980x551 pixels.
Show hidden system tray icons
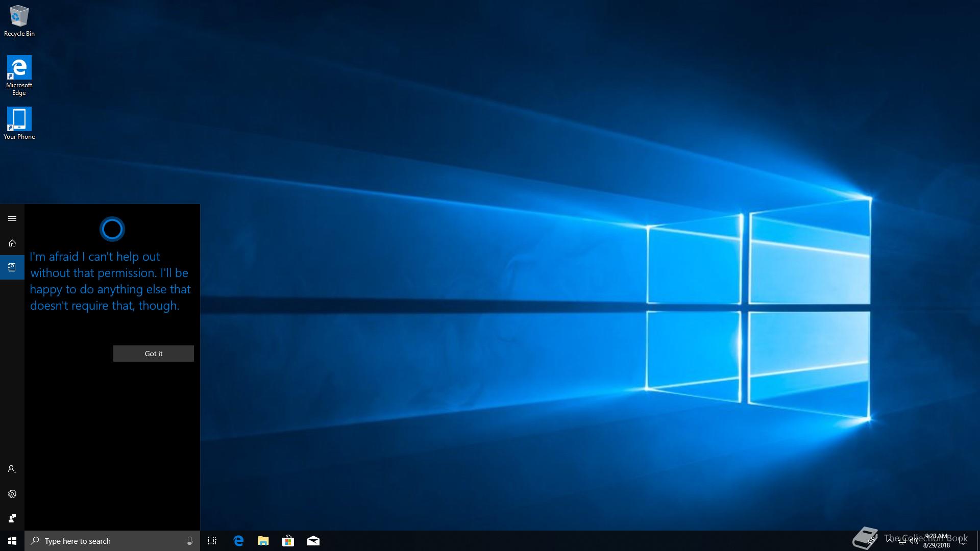coord(890,540)
